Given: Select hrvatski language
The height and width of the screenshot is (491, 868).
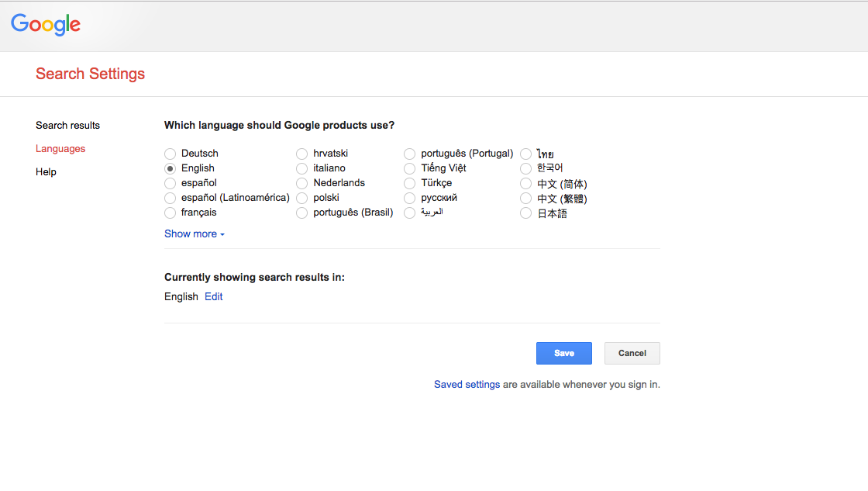Looking at the screenshot, I should (x=301, y=154).
